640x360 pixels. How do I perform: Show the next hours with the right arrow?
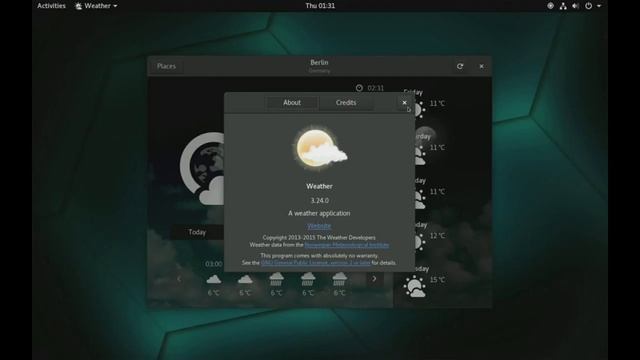[x=374, y=279]
